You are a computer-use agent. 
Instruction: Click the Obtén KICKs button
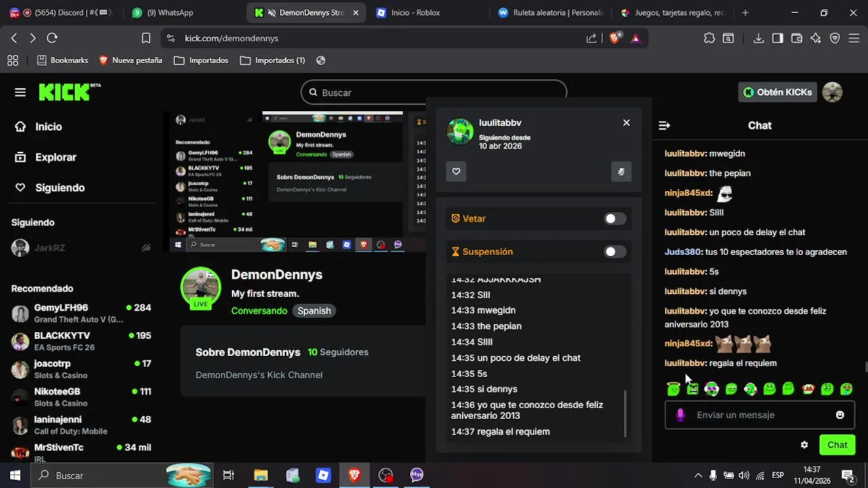pos(777,92)
